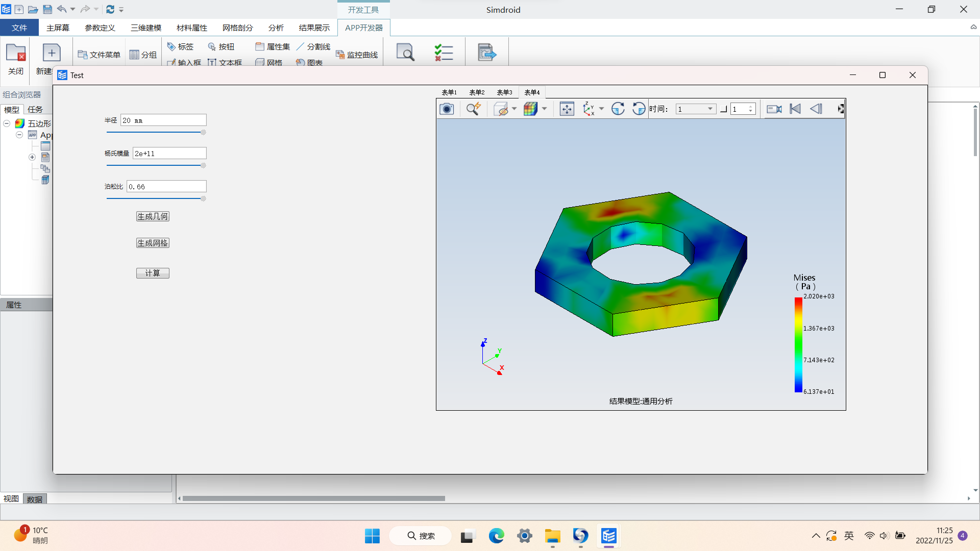Rotate view clockwise with rotate icon
980x551 pixels.
[618, 109]
